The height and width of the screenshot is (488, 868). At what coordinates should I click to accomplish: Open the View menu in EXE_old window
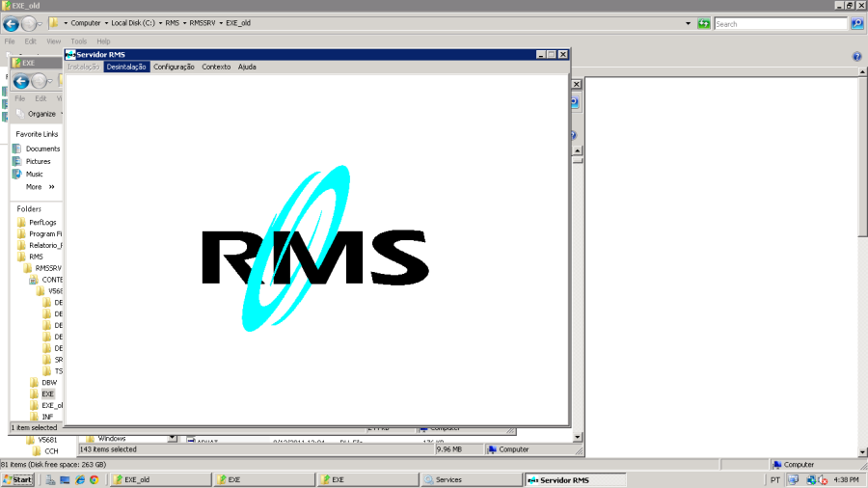54,41
